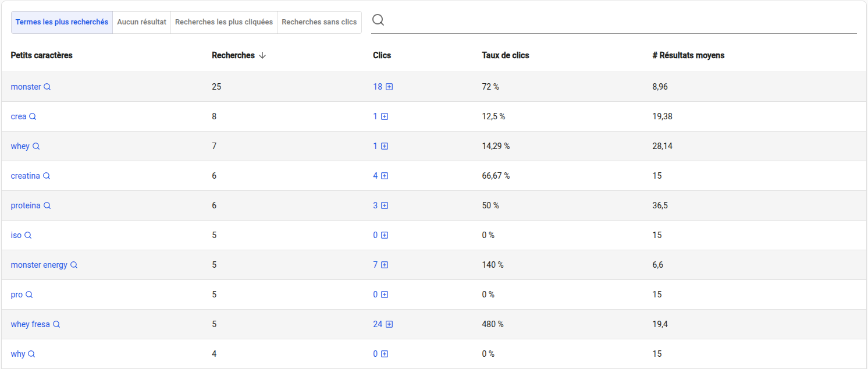Click magnifier icon next to why
868x369 pixels.
[x=31, y=354]
